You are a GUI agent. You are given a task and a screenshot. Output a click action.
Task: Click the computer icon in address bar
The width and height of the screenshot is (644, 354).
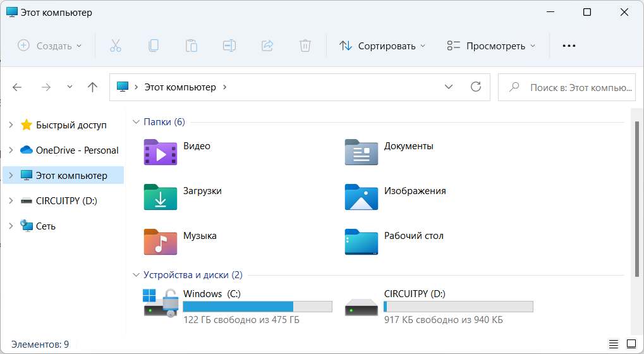pos(123,87)
